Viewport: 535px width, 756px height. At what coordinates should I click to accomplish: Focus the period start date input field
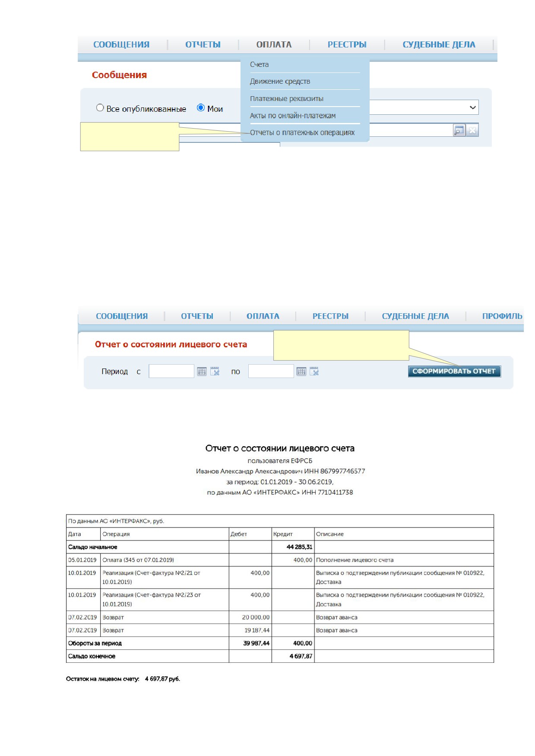[171, 371]
